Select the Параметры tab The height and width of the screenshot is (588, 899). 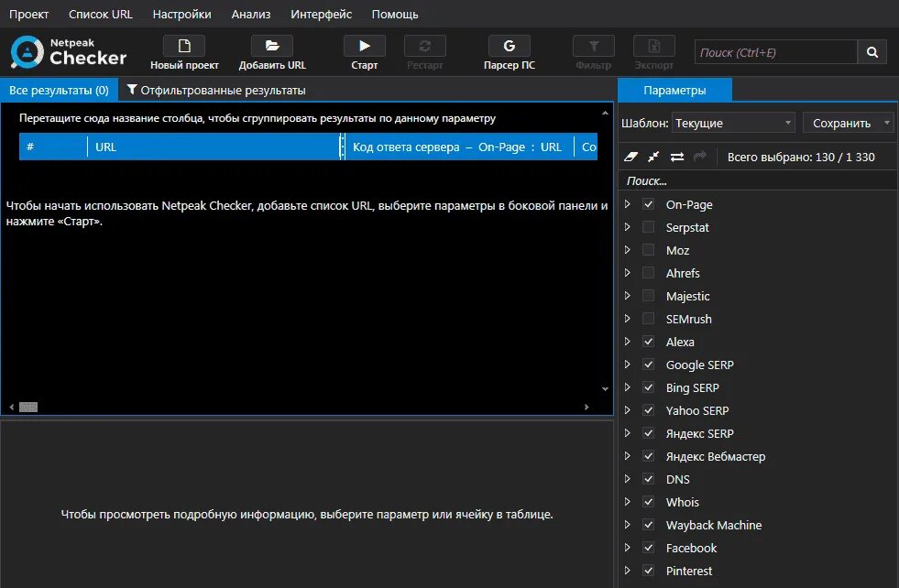[674, 90]
